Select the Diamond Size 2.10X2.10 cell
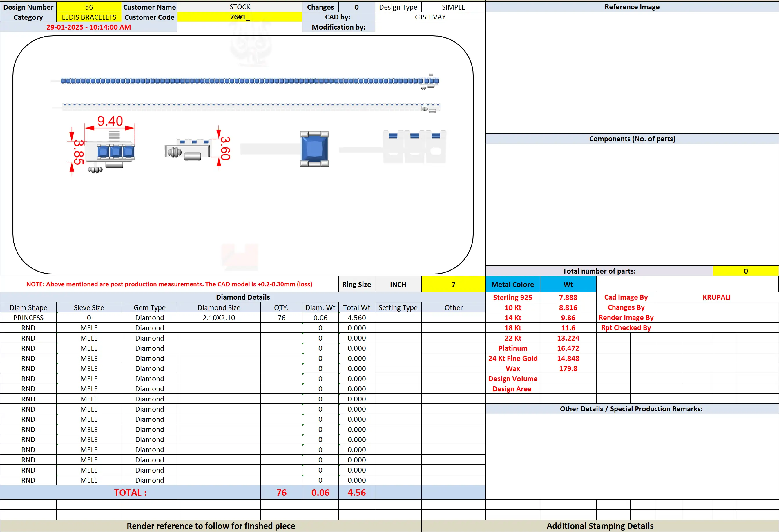The width and height of the screenshot is (779, 532). [219, 318]
